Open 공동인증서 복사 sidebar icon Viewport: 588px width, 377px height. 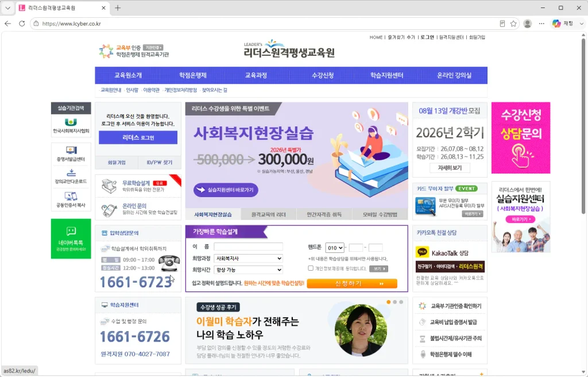pyautogui.click(x=71, y=200)
